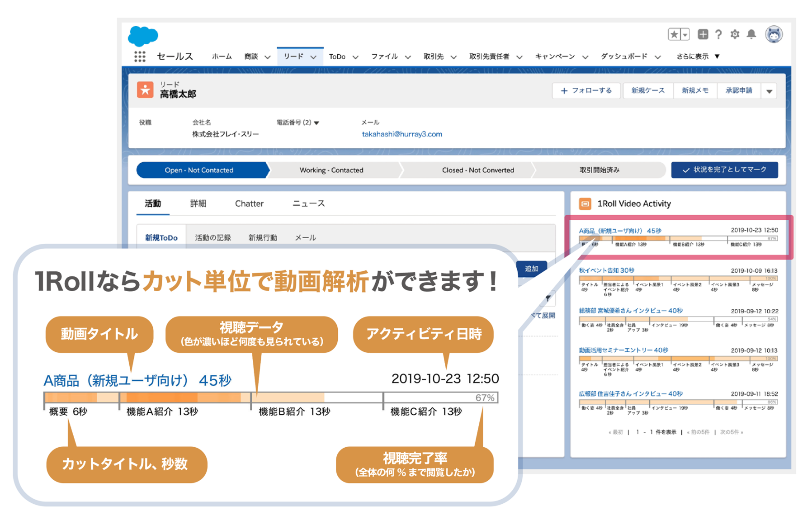812x525 pixels.
Task: Open the takahashi@hurray3.com email link
Action: (402, 134)
